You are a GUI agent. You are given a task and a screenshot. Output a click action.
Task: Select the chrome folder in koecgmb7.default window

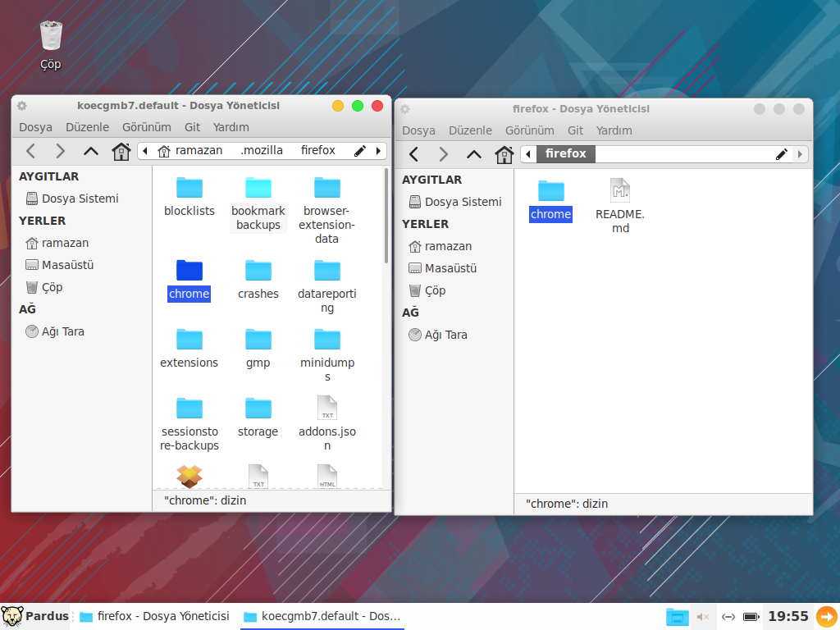pos(189,281)
